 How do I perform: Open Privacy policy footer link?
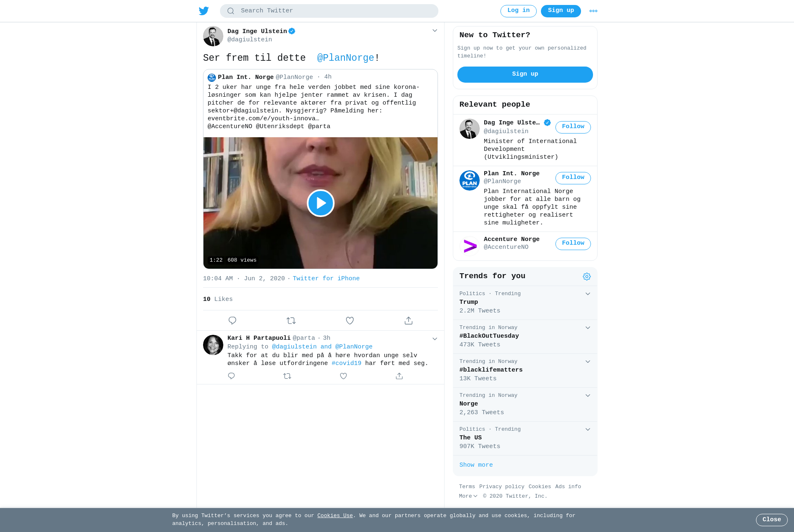click(502, 487)
